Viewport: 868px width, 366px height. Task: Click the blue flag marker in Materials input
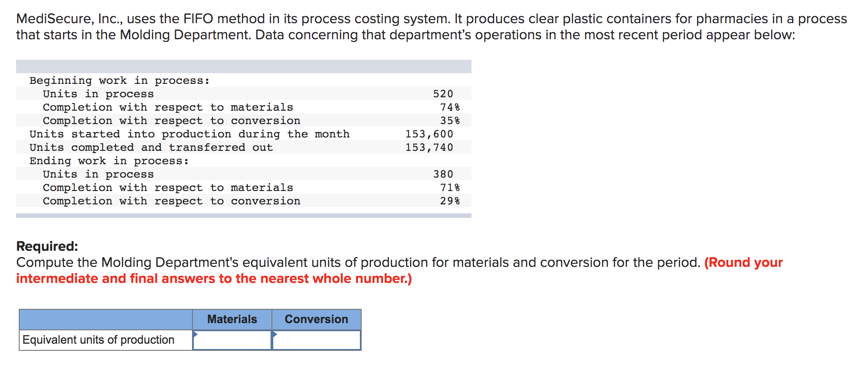pos(196,334)
